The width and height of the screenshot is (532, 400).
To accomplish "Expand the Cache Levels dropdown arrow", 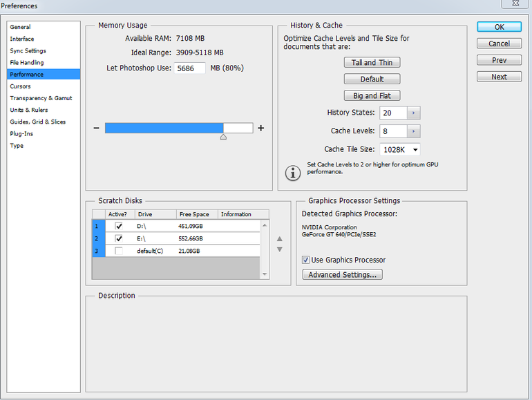I will [x=413, y=131].
